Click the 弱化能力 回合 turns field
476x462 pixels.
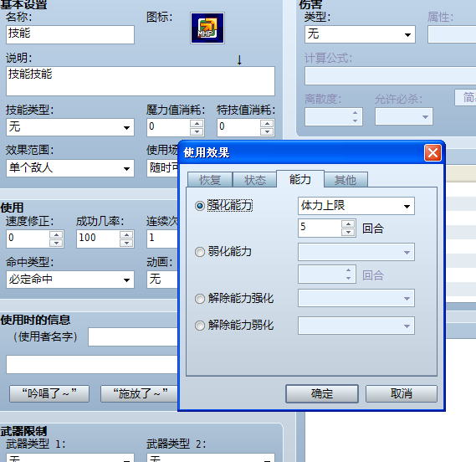(326, 274)
